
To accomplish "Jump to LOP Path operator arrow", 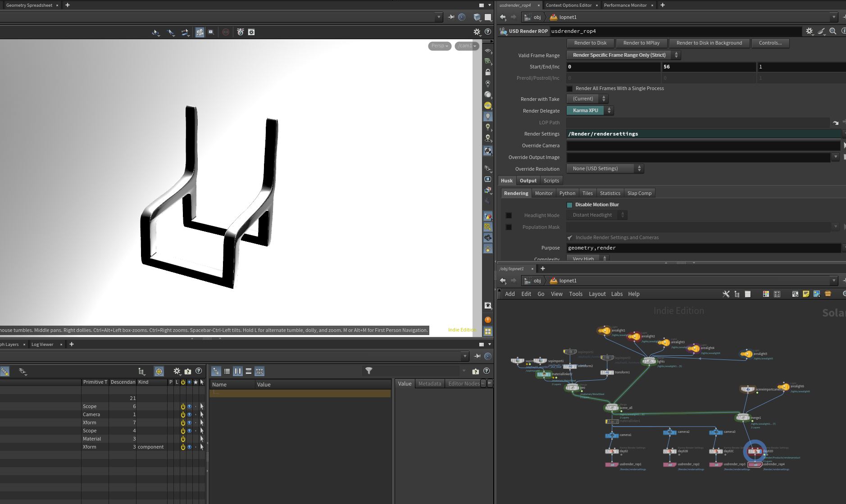I will 836,123.
